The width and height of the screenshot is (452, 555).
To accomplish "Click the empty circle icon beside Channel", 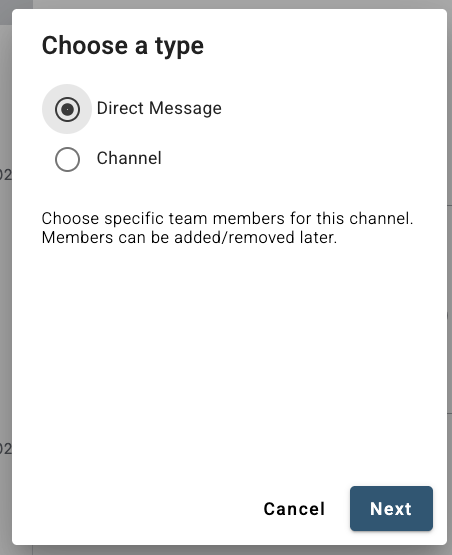I will point(67,159).
